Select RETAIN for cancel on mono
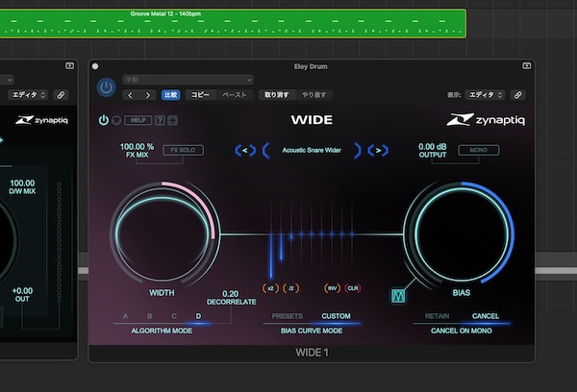 point(437,316)
